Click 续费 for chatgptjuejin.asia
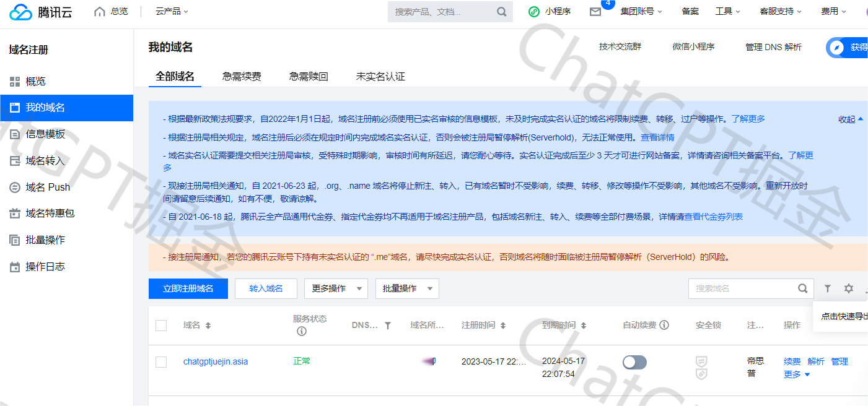Screen dimensions: 868x406 (792, 361)
